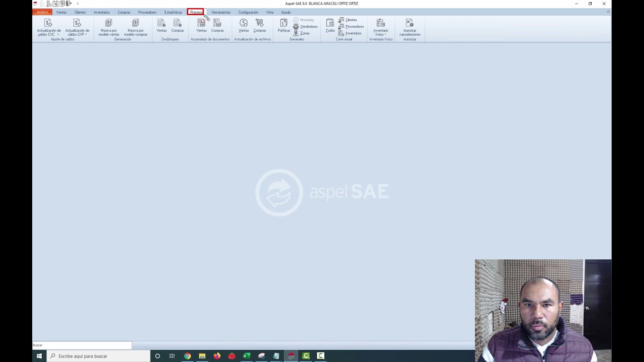Image resolution: width=644 pixels, height=362 pixels.
Task: Open the Windows Start menu
Action: coord(39,356)
